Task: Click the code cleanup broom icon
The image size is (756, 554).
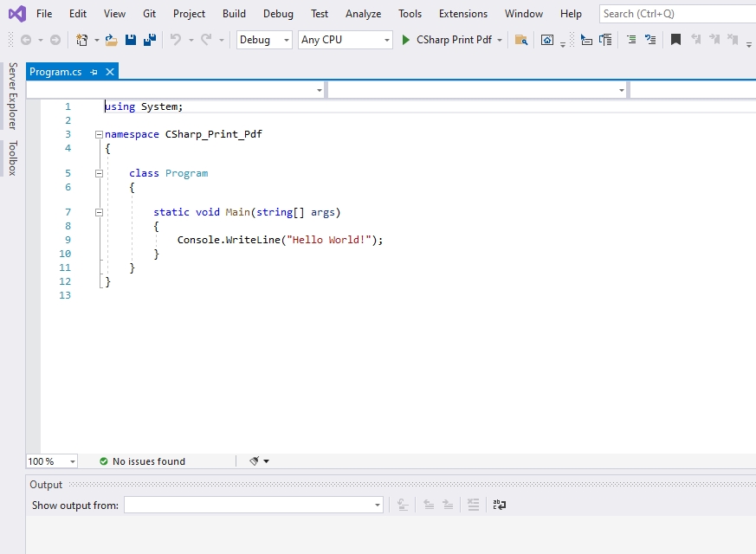Action: click(x=255, y=461)
